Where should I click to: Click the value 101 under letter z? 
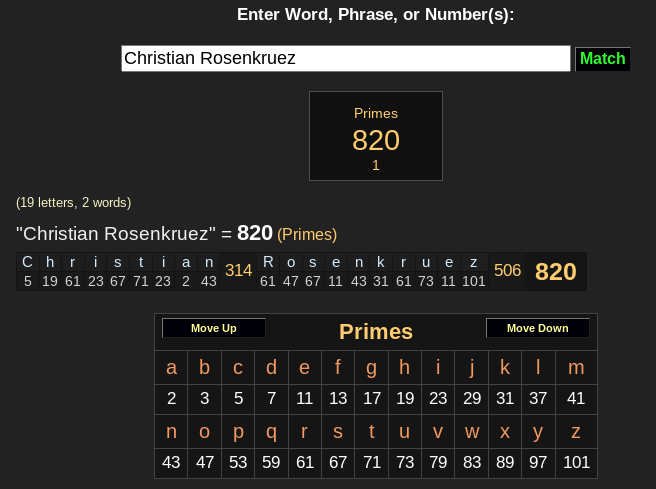[x=575, y=463]
